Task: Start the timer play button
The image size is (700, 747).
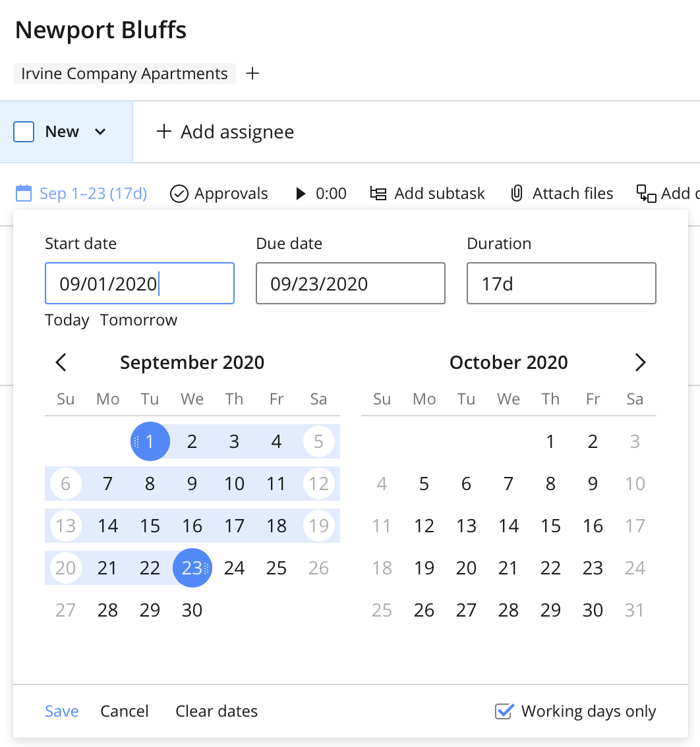Action: pos(301,194)
